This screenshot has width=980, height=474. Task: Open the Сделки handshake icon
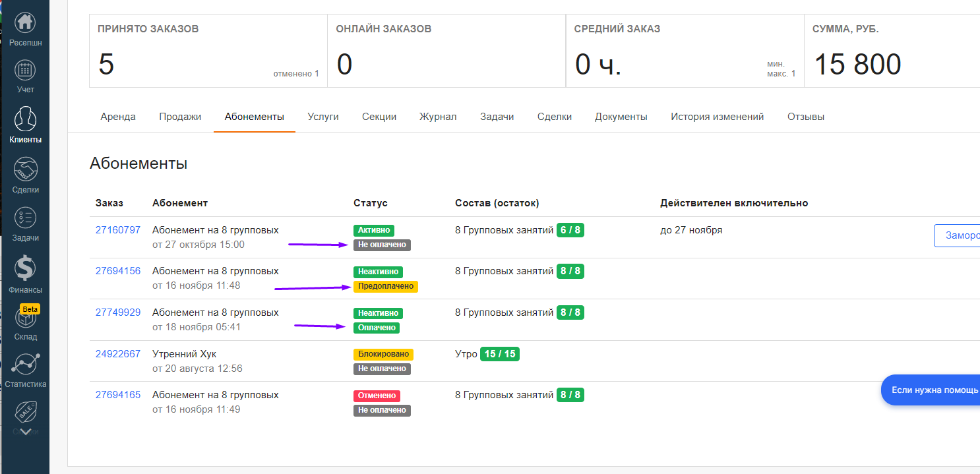pos(25,170)
